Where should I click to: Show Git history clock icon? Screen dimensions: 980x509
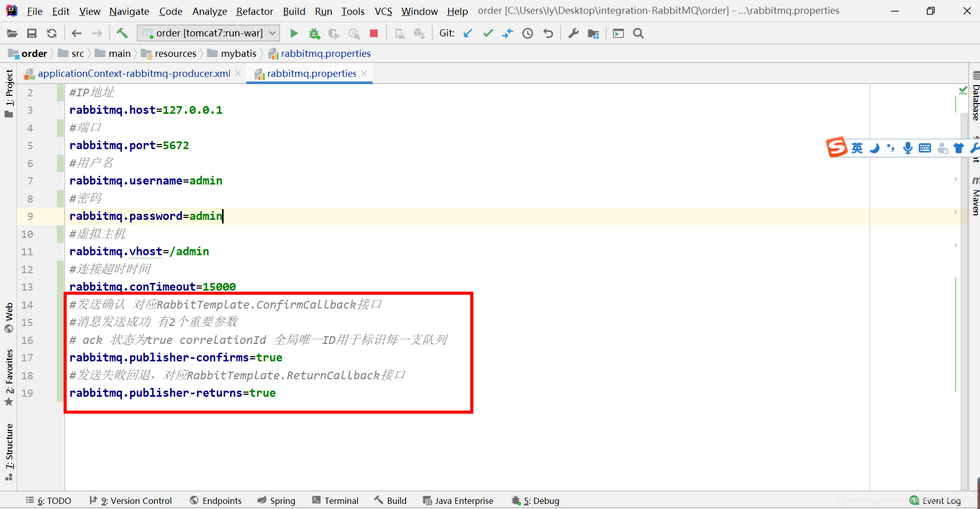click(528, 33)
